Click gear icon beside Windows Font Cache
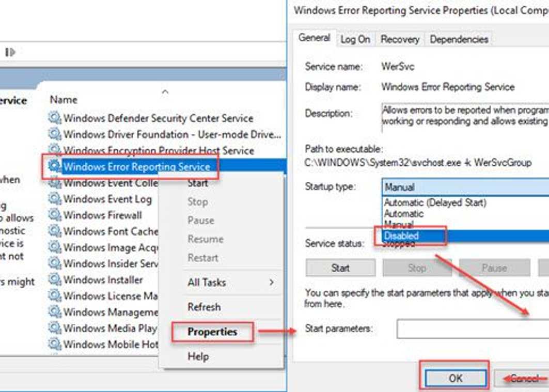Image resolution: width=549 pixels, height=392 pixels. point(55,231)
